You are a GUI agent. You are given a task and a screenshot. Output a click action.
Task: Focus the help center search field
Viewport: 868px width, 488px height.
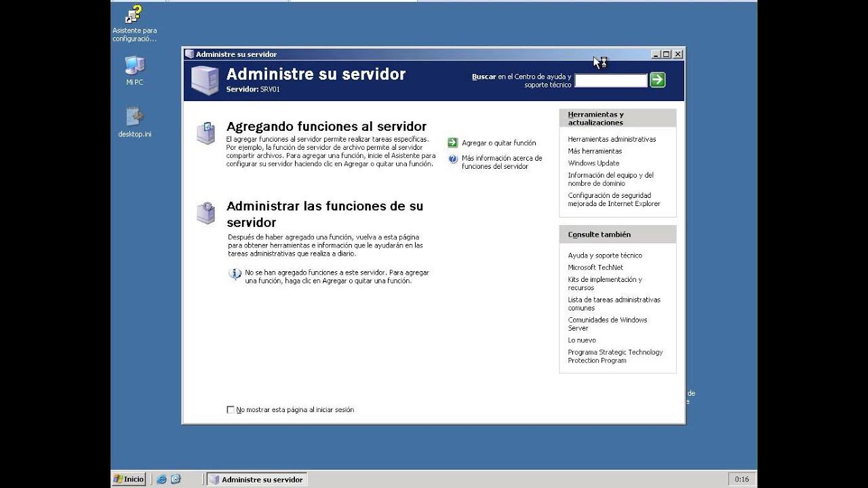coord(611,80)
